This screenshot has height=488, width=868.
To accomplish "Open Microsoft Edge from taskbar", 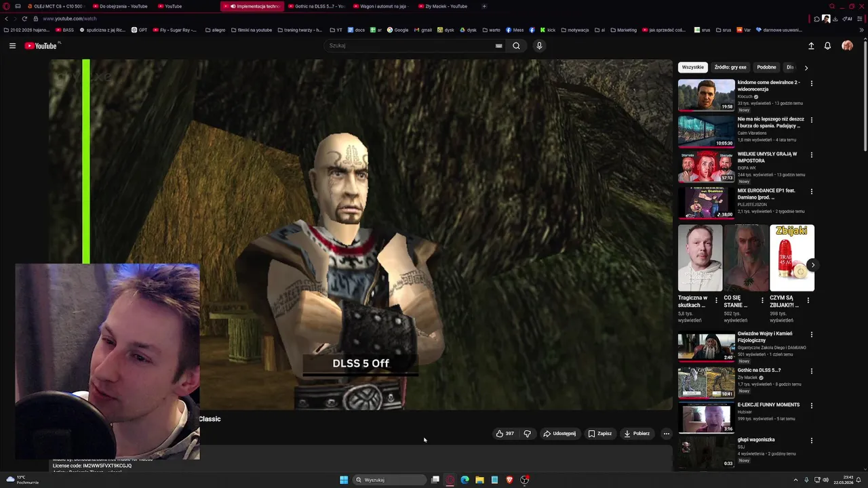I will click(x=465, y=480).
